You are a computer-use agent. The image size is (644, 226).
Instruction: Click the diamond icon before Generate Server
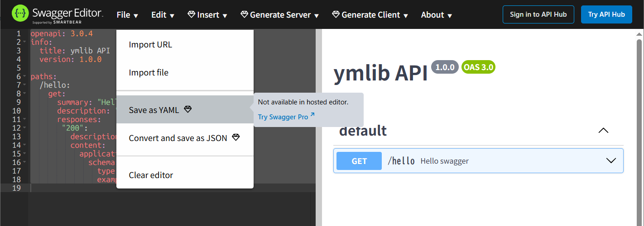click(244, 15)
